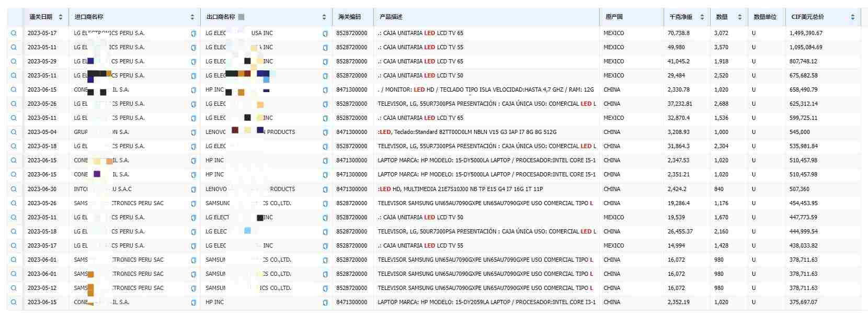The height and width of the screenshot is (313, 868).
Task: Click the quantity cell 3,072
Action: tap(721, 33)
